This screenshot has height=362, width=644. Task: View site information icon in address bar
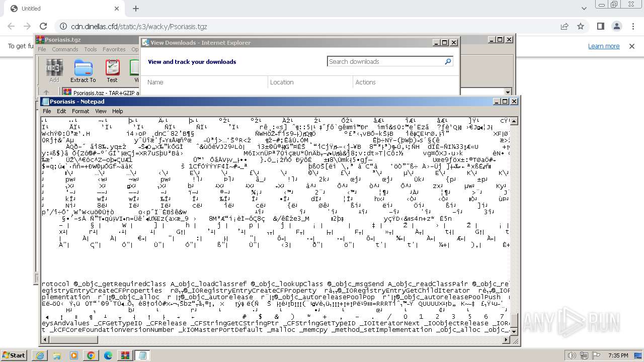(63, 26)
